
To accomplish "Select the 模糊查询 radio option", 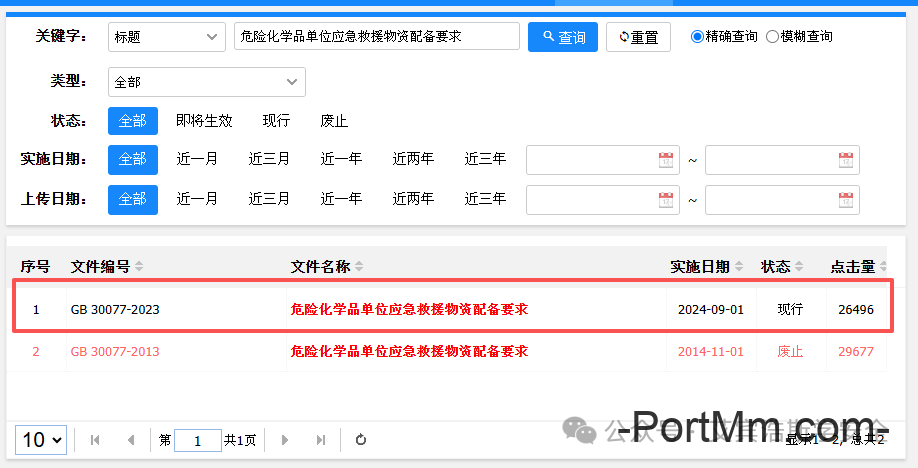I will 772,36.
